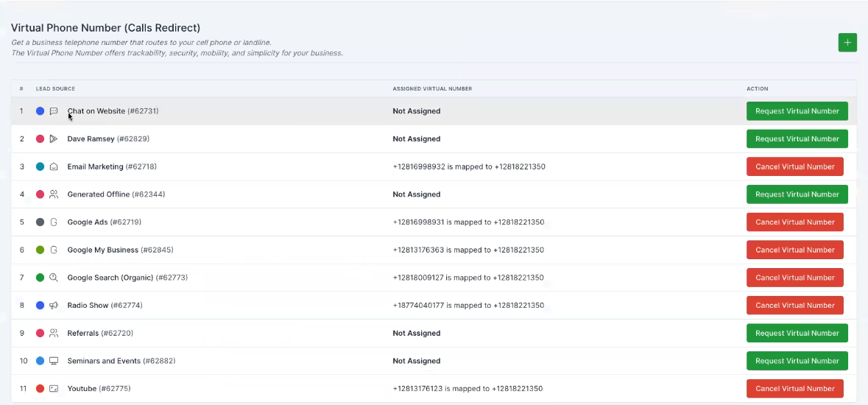Request a virtual number for Dave Ramsey
This screenshot has width=868, height=405.
[x=797, y=139]
